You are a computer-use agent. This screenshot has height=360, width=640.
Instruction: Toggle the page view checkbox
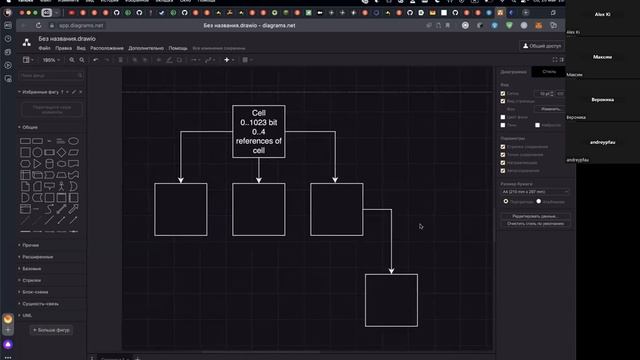coord(503,101)
